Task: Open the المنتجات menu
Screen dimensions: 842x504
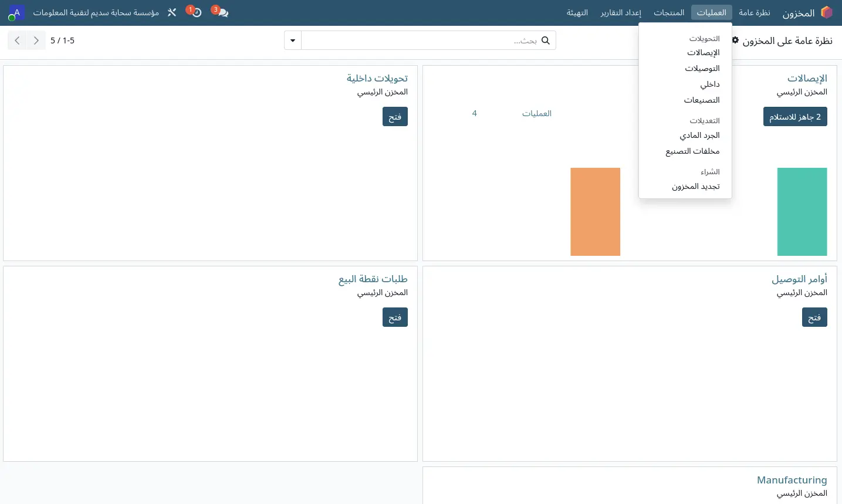Action: click(x=669, y=12)
